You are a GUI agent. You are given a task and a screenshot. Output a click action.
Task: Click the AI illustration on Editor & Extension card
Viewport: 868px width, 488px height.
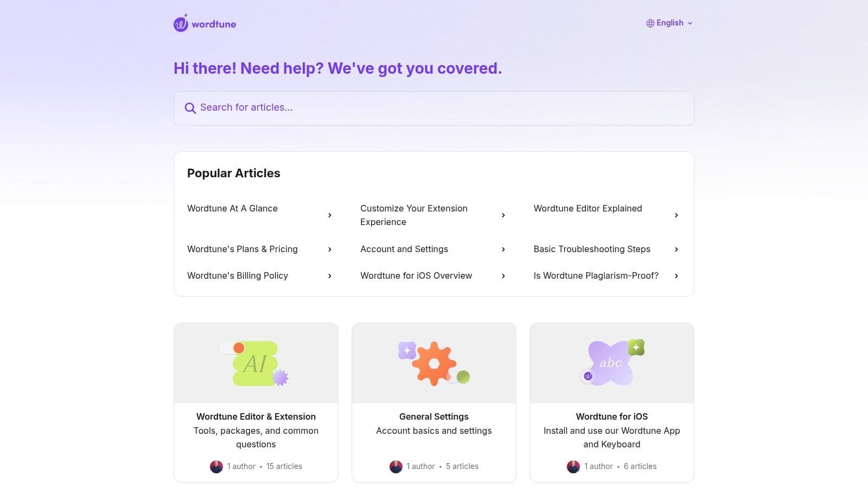tap(254, 363)
